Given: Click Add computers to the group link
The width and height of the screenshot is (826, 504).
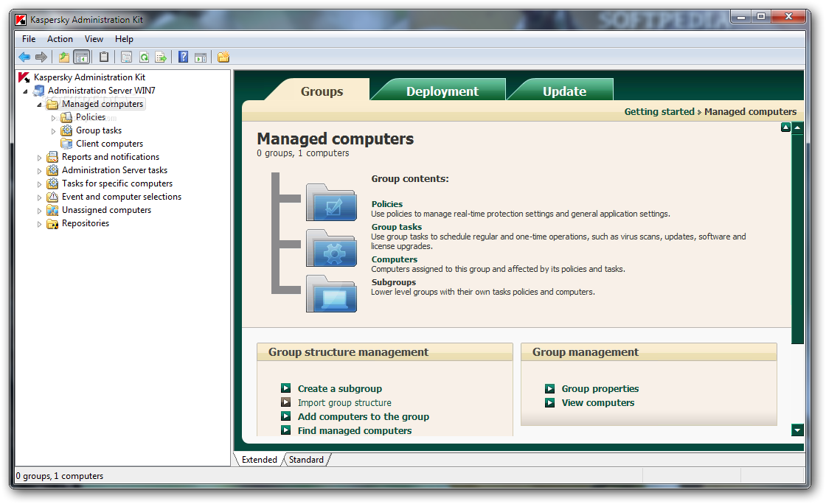Looking at the screenshot, I should pyautogui.click(x=363, y=416).
